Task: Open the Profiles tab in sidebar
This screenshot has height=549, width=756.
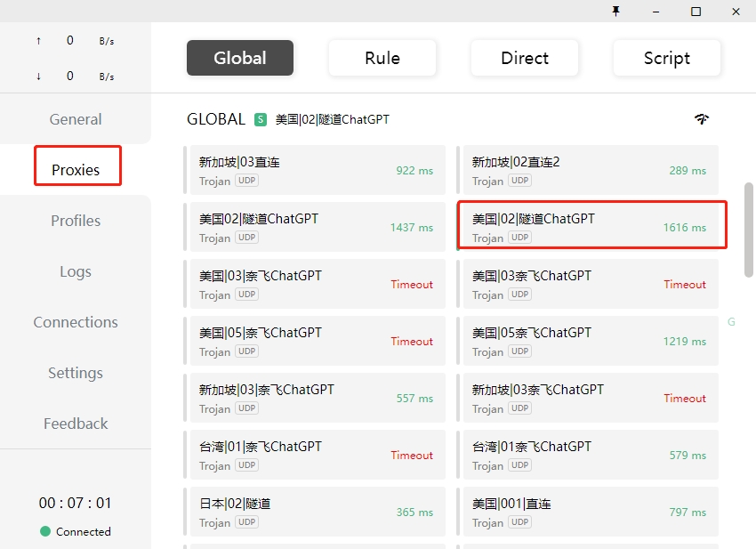Action: pos(76,221)
